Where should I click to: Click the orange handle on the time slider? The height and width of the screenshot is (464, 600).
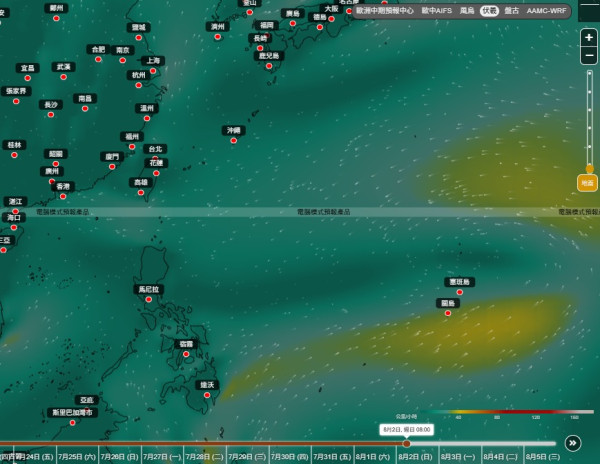pos(407,444)
